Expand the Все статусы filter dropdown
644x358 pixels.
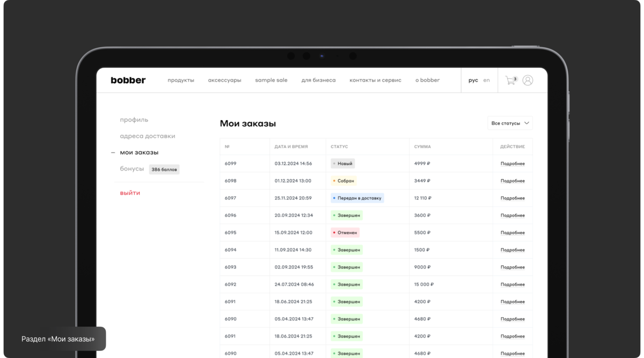(x=510, y=123)
